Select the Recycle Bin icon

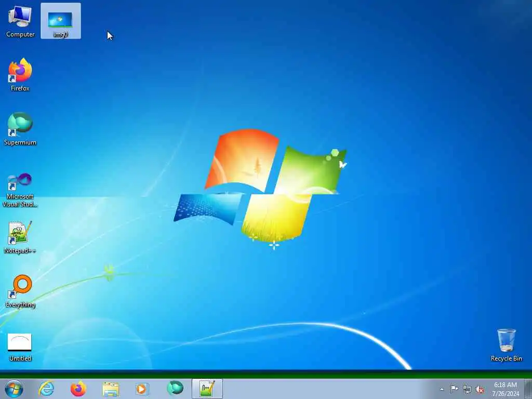506,345
